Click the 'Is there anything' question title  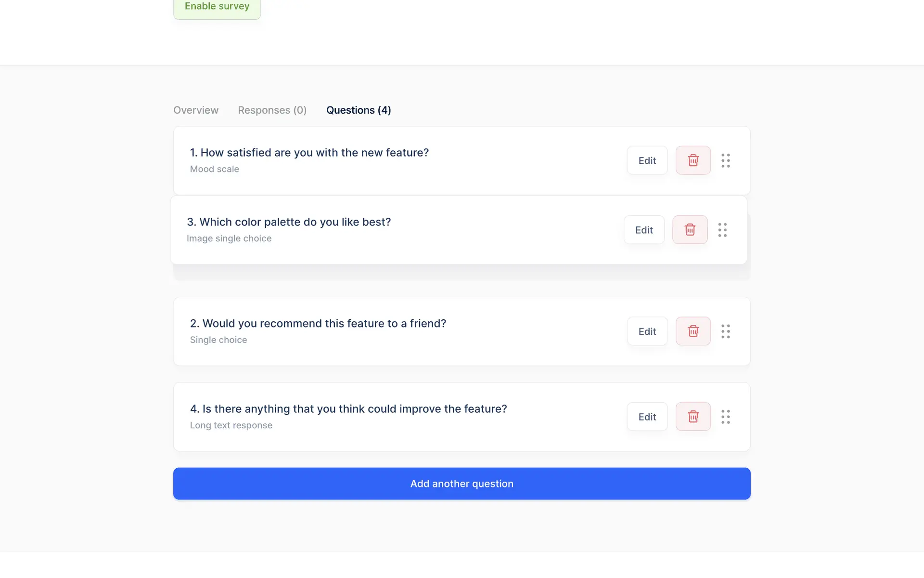point(348,409)
